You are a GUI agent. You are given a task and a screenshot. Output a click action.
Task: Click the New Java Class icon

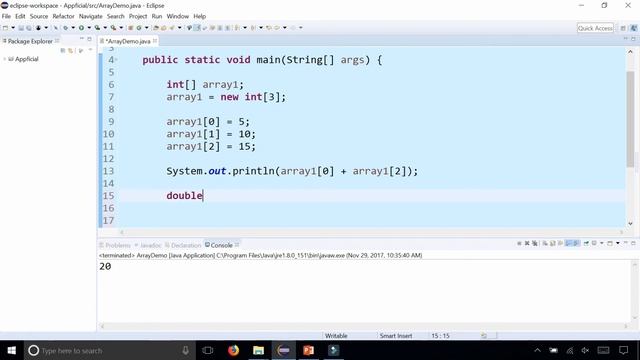coord(139,28)
